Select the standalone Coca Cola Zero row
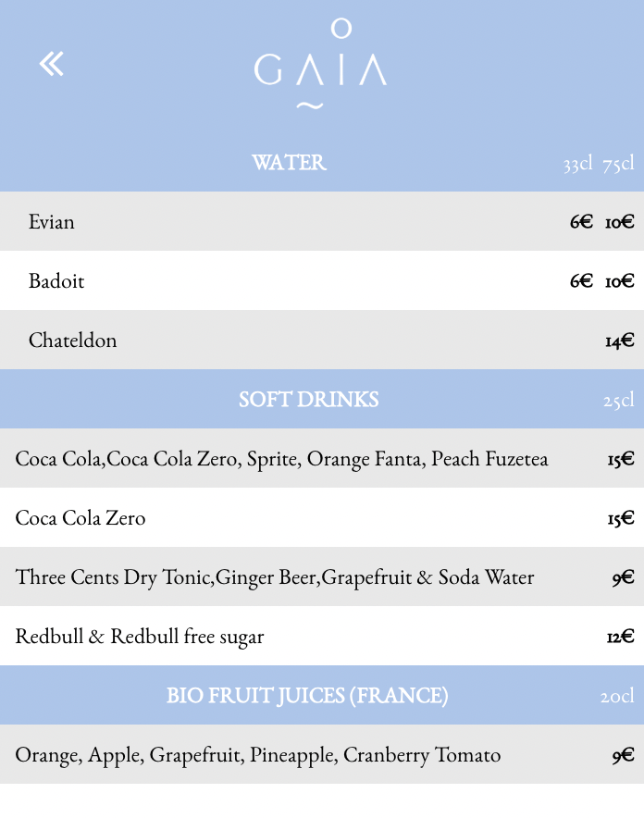This screenshot has height=818, width=644. [322, 517]
